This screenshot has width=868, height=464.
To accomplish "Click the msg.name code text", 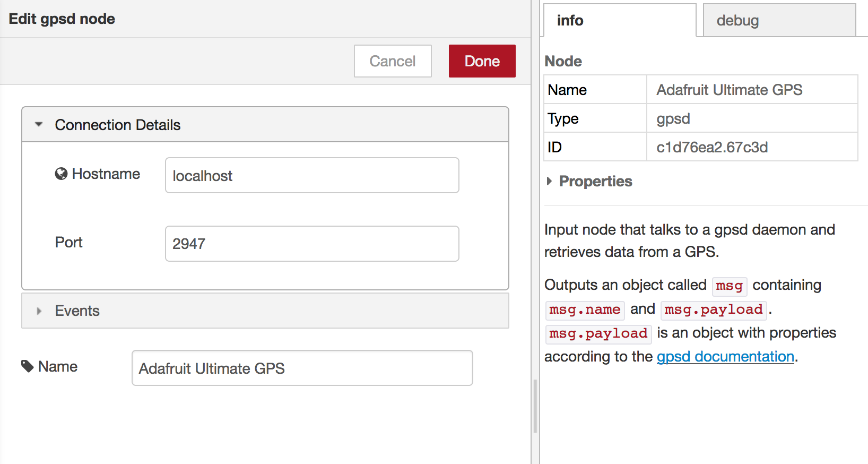I will tap(585, 310).
